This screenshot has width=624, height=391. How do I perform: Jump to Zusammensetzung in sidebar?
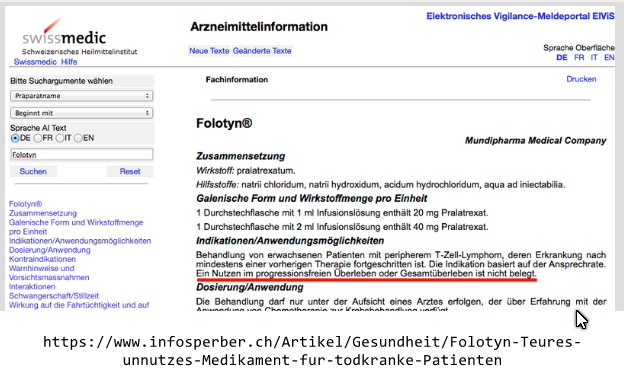pyautogui.click(x=43, y=213)
